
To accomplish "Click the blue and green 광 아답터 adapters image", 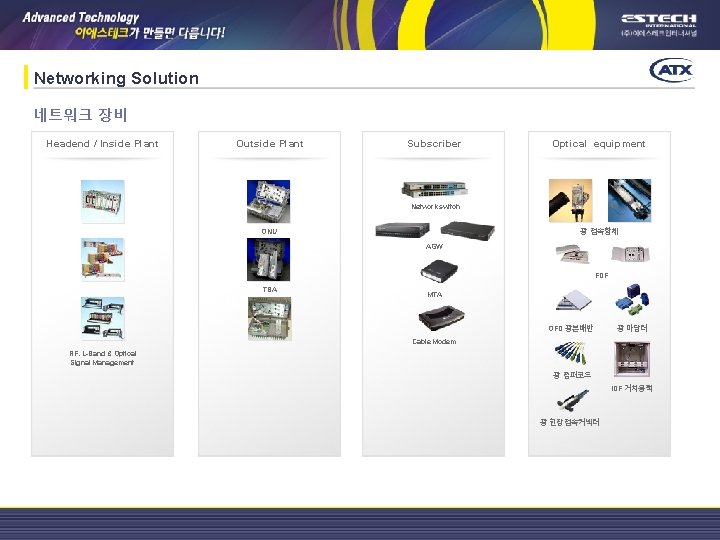I will pyautogui.click(x=632, y=299).
